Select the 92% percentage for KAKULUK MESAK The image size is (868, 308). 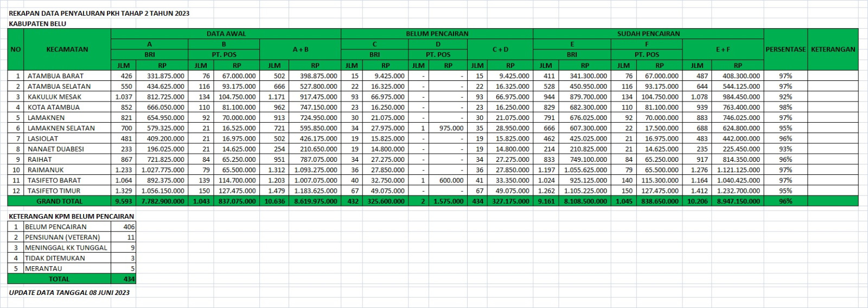pyautogui.click(x=786, y=97)
